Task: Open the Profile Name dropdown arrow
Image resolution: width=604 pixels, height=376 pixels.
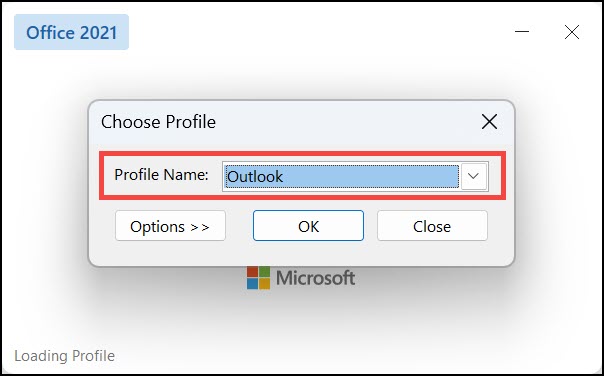Action: click(473, 176)
